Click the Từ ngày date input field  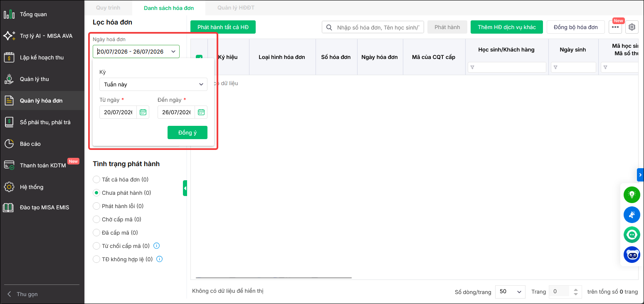tap(118, 112)
